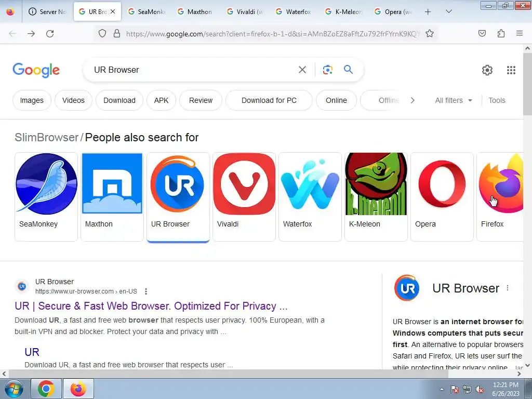Reload the current page
This screenshot has width=532, height=399.
click(50, 33)
